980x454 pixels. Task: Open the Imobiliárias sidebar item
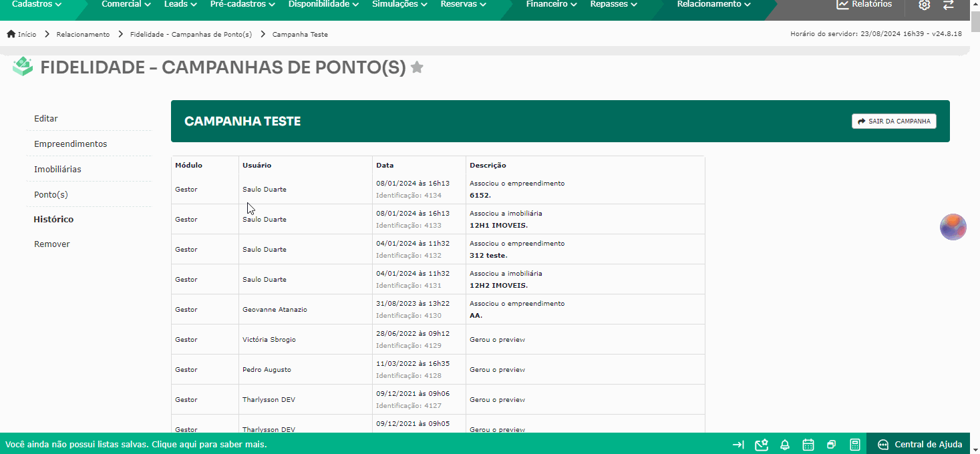tap(57, 170)
